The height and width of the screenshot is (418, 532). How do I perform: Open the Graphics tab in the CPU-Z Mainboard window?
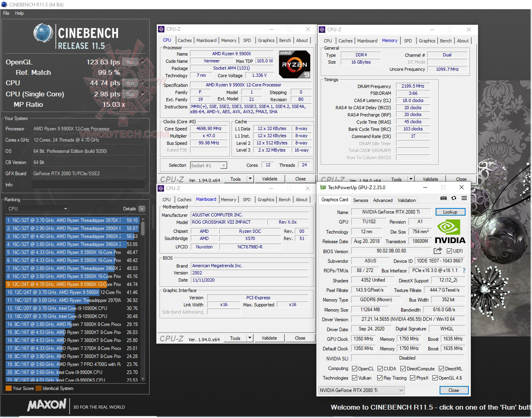266,200
